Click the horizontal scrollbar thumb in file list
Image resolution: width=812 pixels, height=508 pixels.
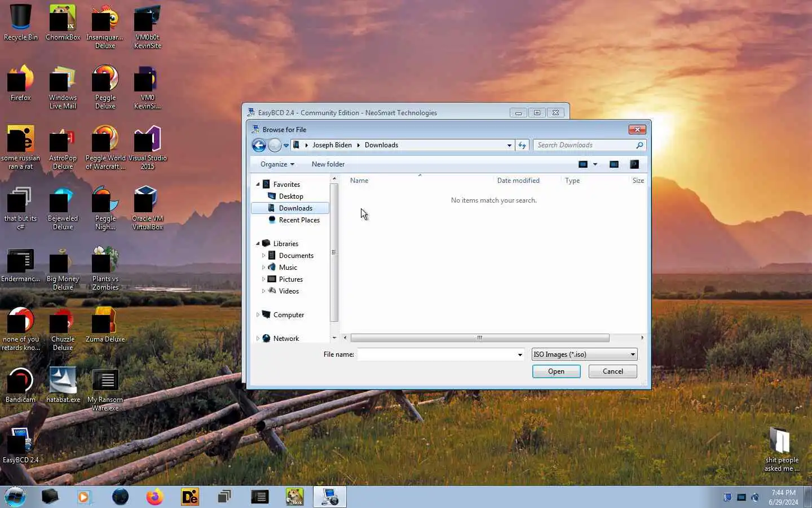coord(480,338)
